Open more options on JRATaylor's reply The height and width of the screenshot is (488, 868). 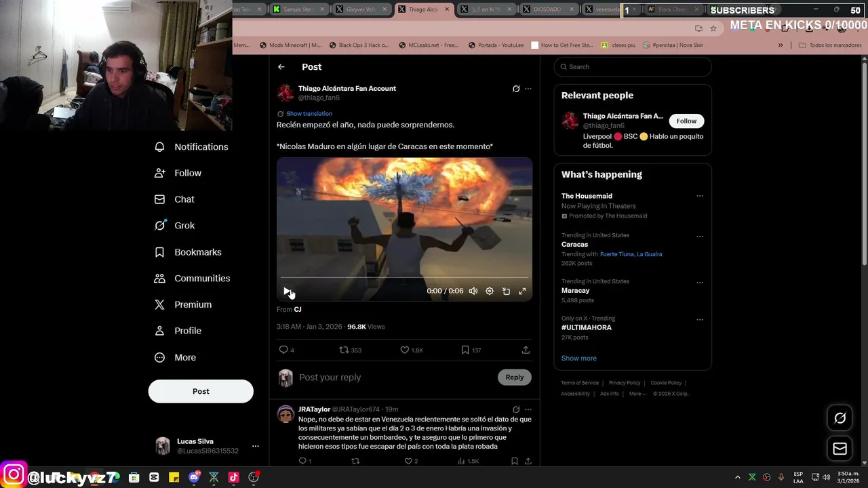528,409
